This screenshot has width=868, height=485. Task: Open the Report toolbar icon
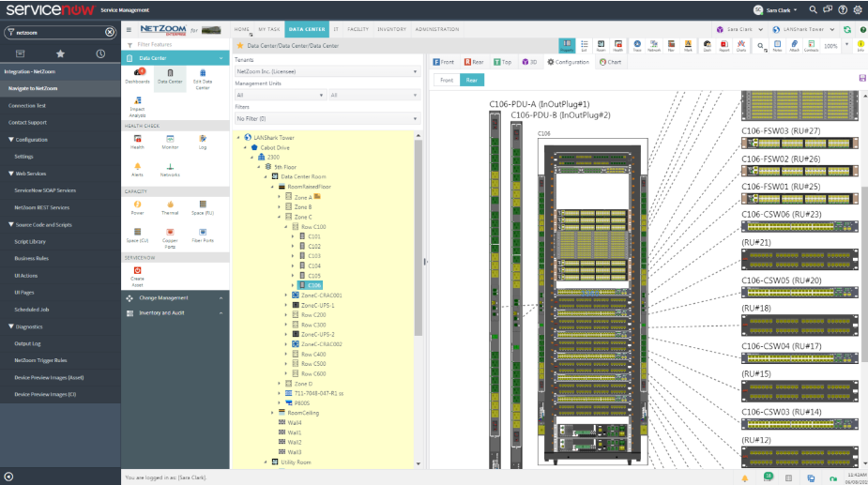pos(724,45)
